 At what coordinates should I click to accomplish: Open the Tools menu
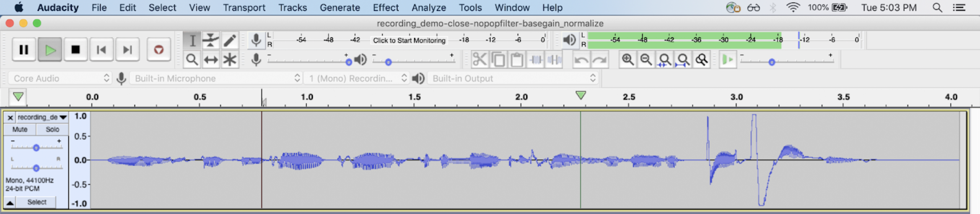tap(470, 8)
